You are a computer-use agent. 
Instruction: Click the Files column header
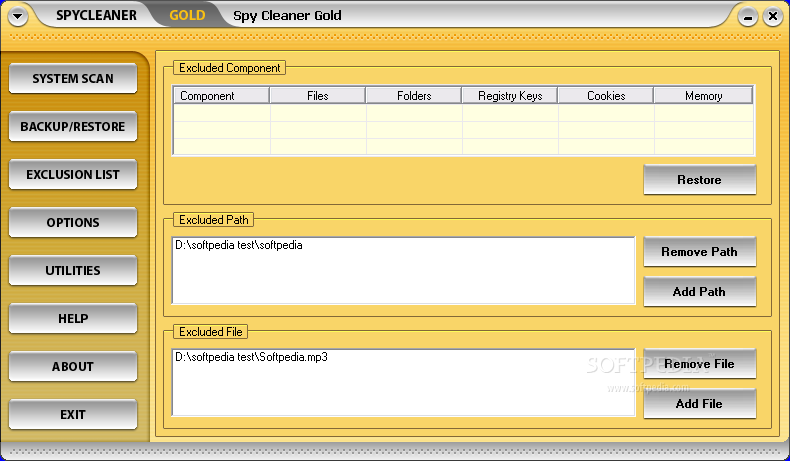coord(317,96)
